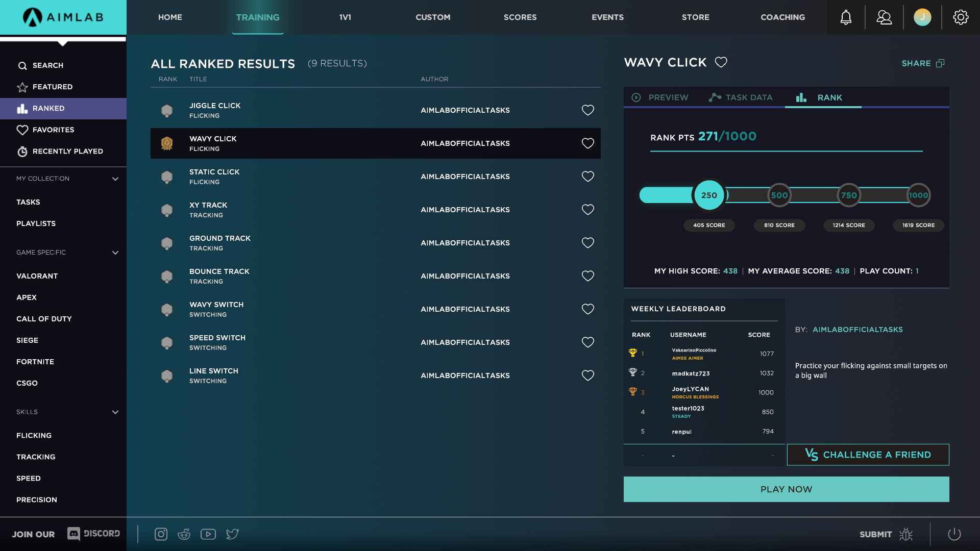
Task: Open the Custom tab
Action: click(x=433, y=17)
